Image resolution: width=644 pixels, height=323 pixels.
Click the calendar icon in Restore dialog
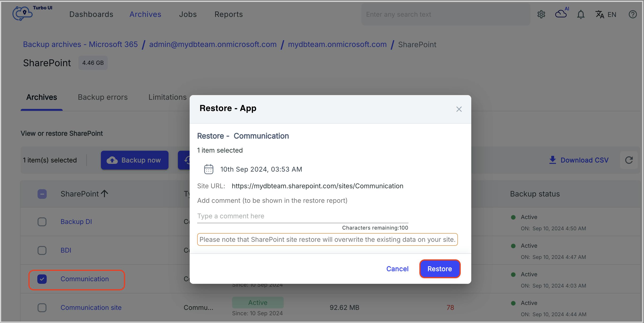pos(208,169)
